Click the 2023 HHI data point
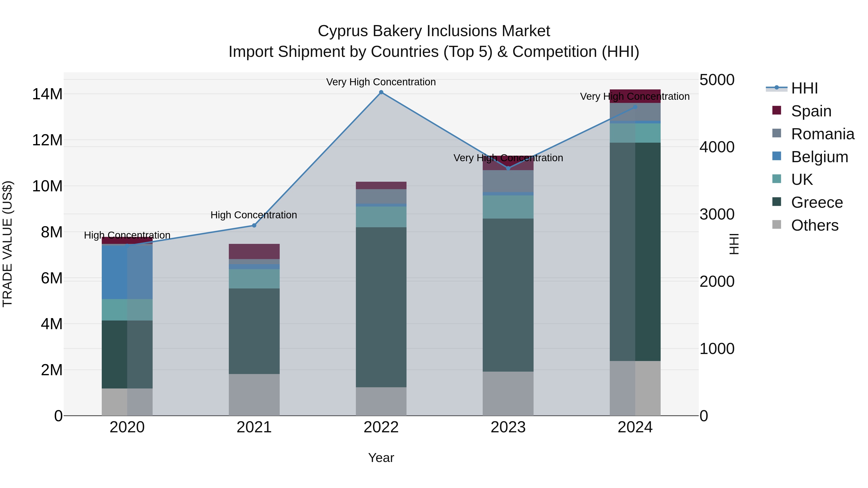Image resolution: width=868 pixels, height=488 pixels. [x=508, y=168]
